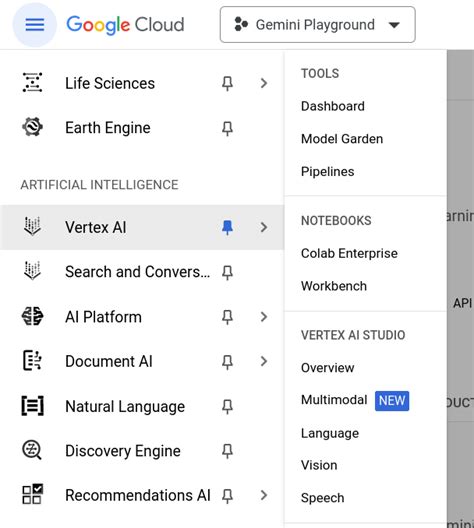The height and width of the screenshot is (528, 474).
Task: Click the Vertex AI product icon
Action: pos(32,227)
